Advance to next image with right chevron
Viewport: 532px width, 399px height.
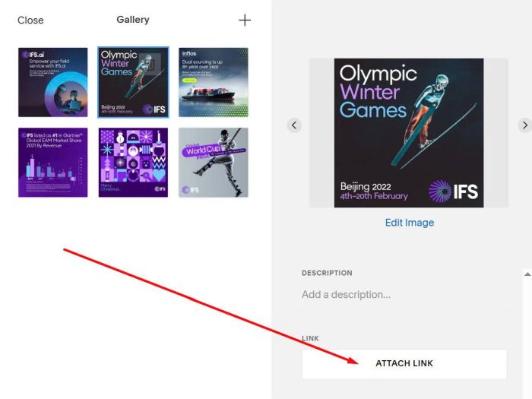(x=525, y=125)
